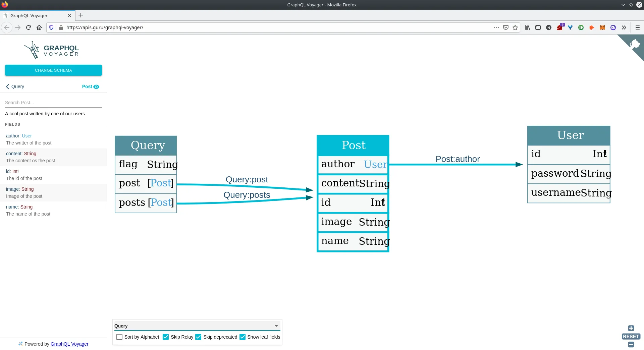Click flag field in Query node

[x=146, y=165]
